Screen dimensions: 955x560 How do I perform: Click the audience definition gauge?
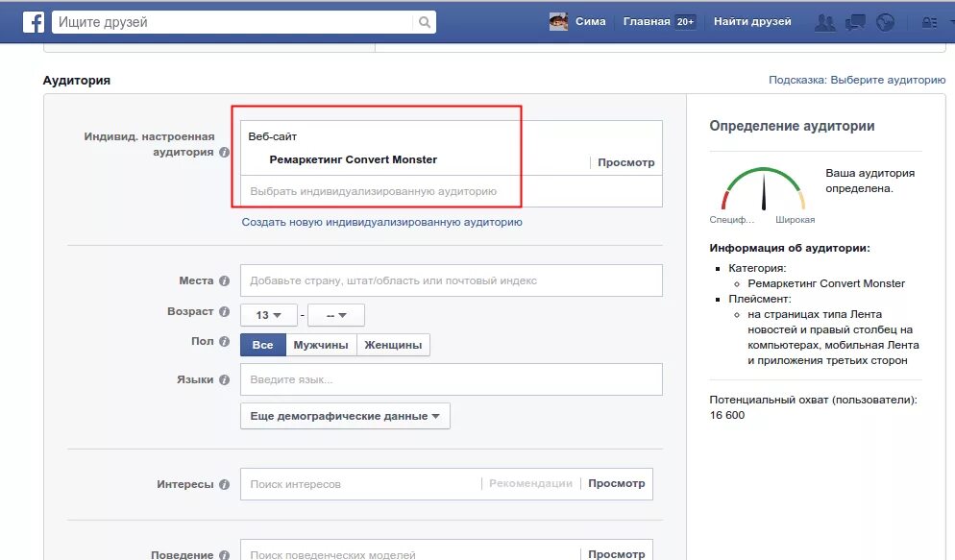click(x=763, y=188)
